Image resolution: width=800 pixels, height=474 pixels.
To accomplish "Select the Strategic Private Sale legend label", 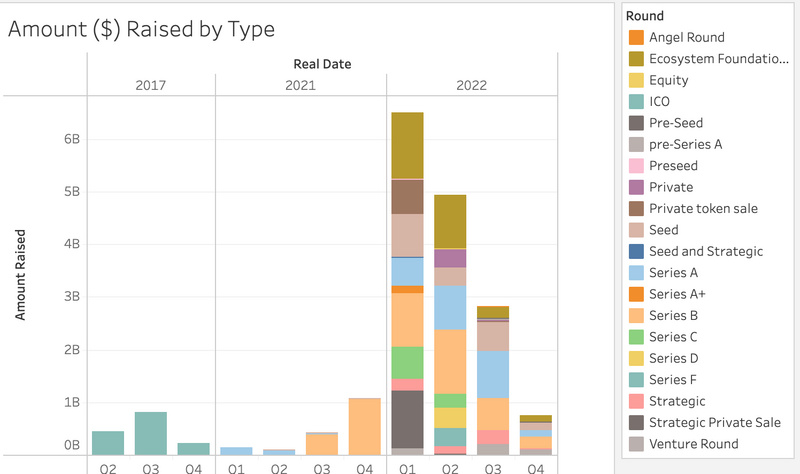I will click(714, 423).
